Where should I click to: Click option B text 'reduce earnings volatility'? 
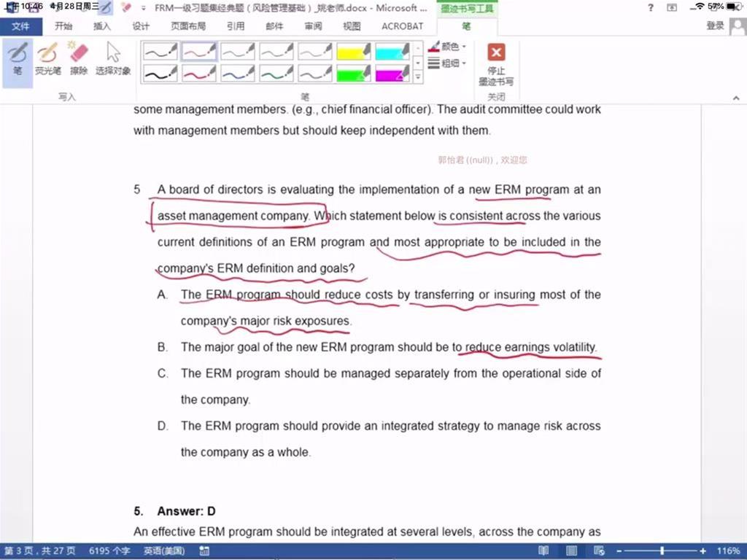coord(531,347)
